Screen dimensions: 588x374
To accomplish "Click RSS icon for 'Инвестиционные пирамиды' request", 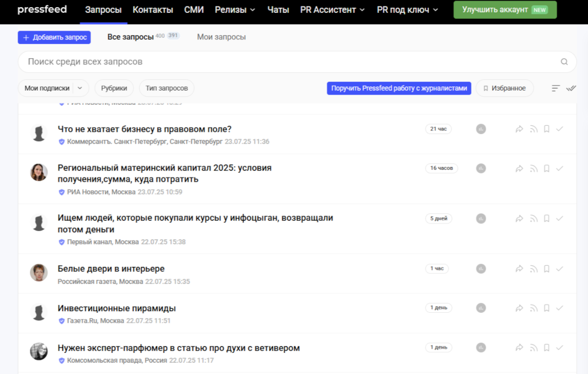I will (x=534, y=308).
